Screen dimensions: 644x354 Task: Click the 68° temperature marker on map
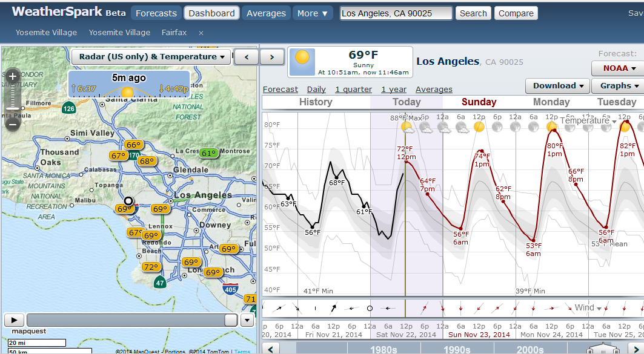[x=147, y=161]
